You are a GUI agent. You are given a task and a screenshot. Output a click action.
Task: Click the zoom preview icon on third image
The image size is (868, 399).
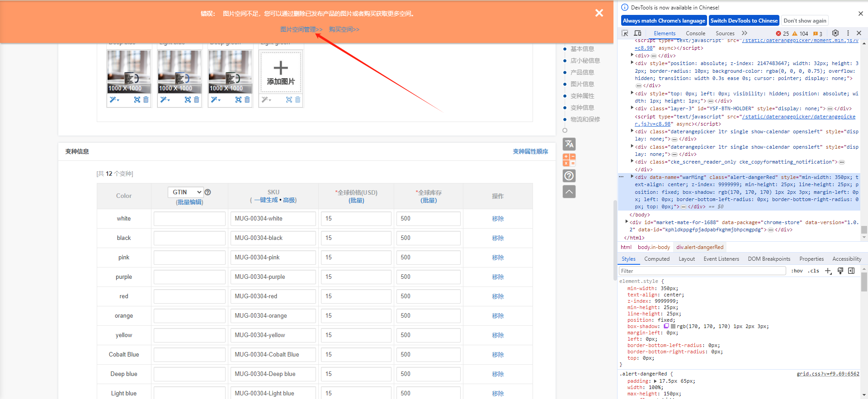[238, 99]
